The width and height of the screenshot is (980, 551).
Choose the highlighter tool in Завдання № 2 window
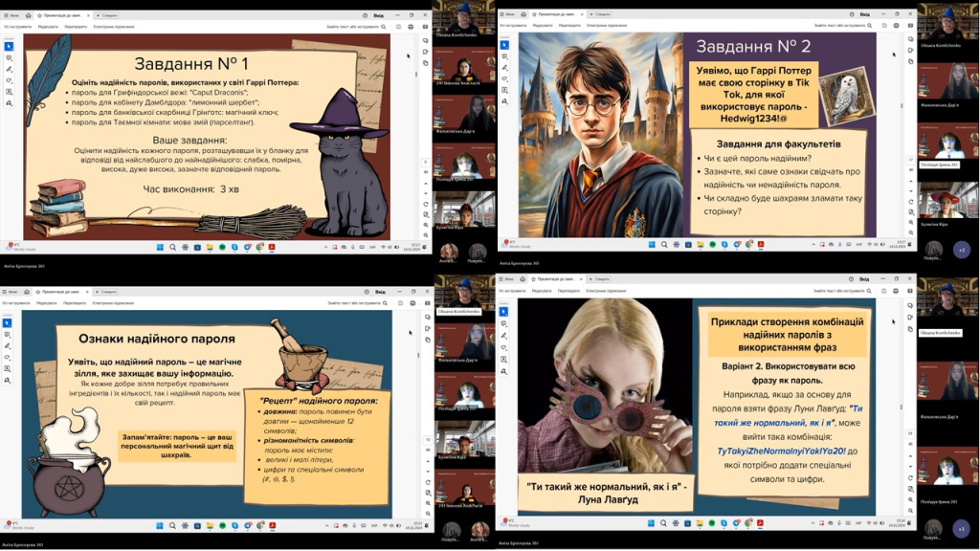pos(504,68)
